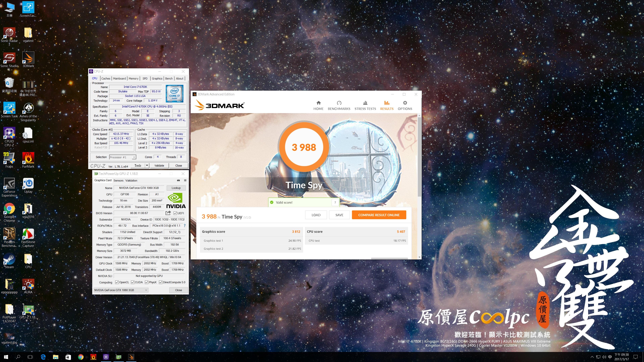644x362 pixels.
Task: Click the Windows Start button
Action: tap(6, 357)
